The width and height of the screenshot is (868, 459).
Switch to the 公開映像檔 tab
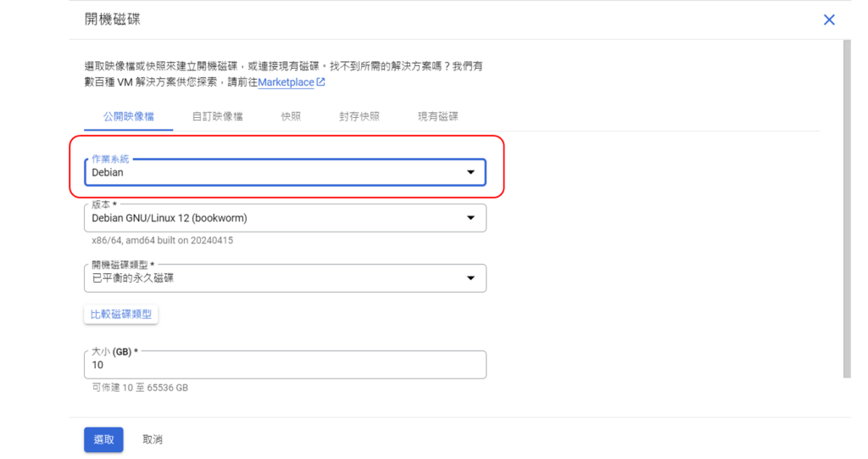tap(129, 116)
